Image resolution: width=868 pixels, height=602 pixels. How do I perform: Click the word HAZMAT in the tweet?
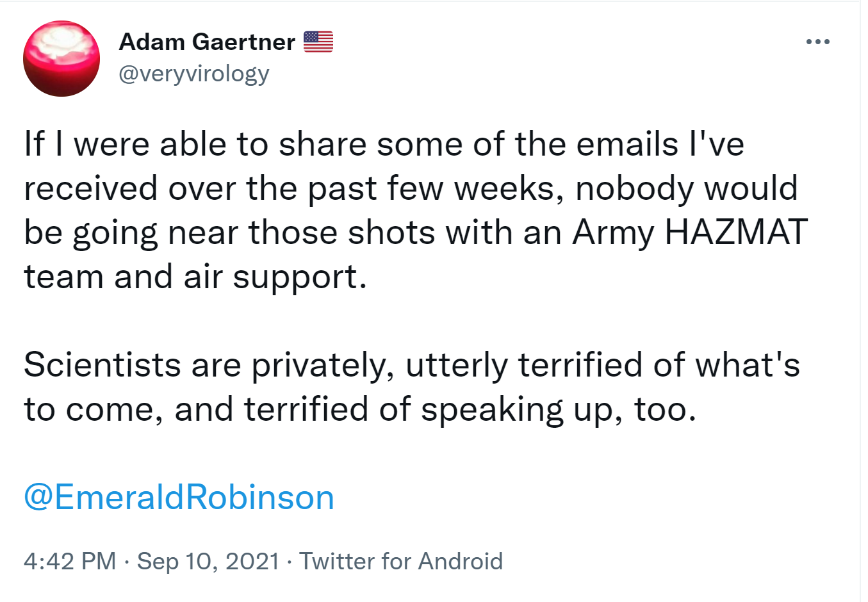(x=736, y=232)
